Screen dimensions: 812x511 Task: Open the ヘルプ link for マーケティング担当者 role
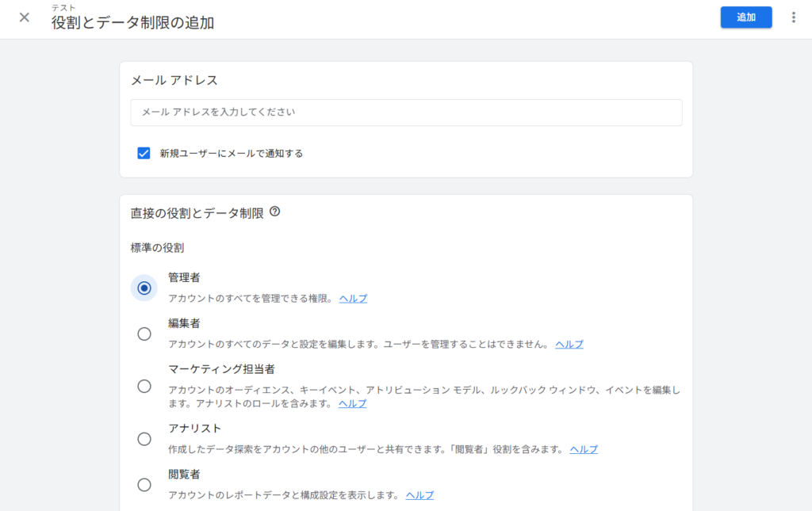(x=352, y=403)
